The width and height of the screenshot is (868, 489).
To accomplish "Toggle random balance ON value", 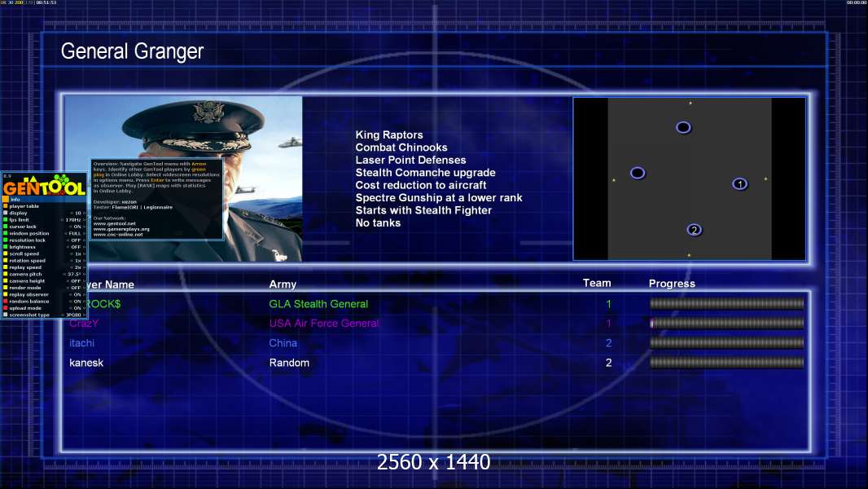I will 77,302.
